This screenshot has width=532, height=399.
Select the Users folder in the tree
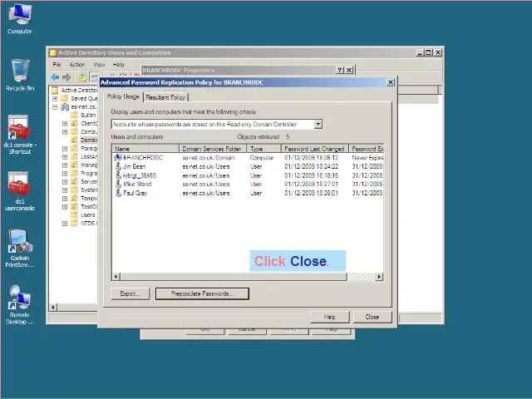point(88,215)
